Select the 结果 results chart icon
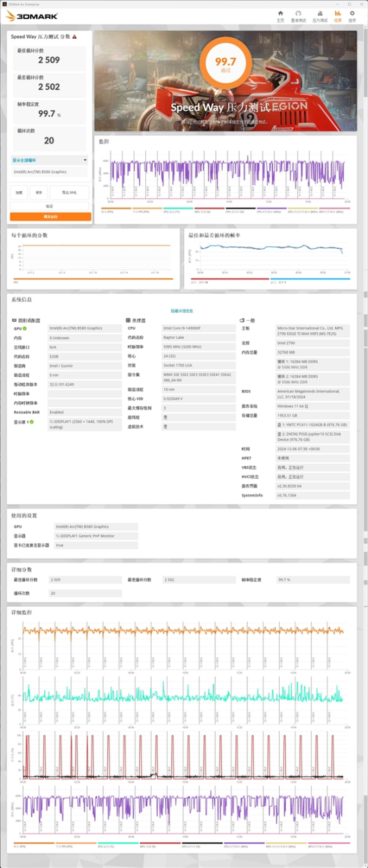 click(x=338, y=14)
